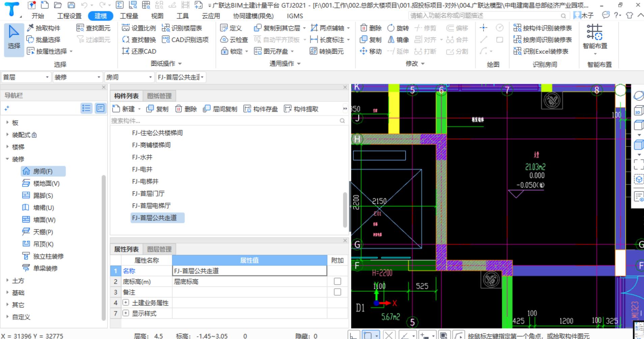Image resolution: width=644 pixels, height=339 pixels.
Task: Click 新建 in component list
Action: (127, 109)
